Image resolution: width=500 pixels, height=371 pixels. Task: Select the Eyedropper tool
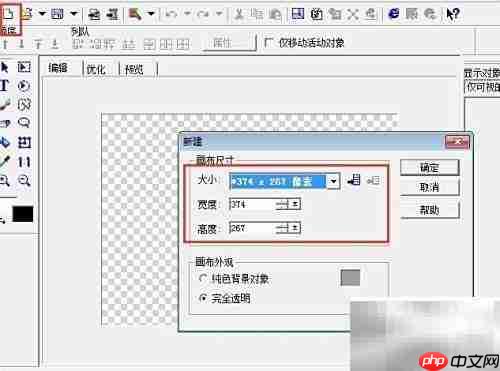pyautogui.click(x=4, y=162)
